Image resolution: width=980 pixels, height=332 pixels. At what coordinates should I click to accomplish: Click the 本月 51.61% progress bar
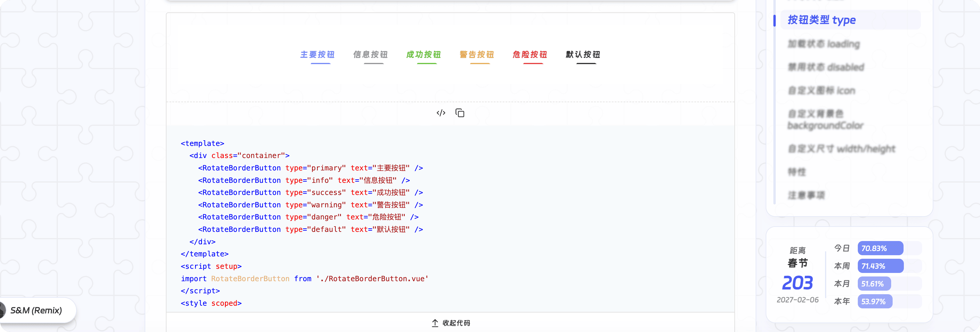pyautogui.click(x=889, y=284)
